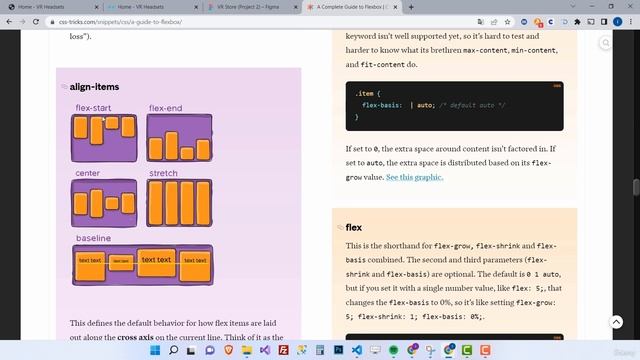Open the Windows Start menu

(x=155, y=350)
